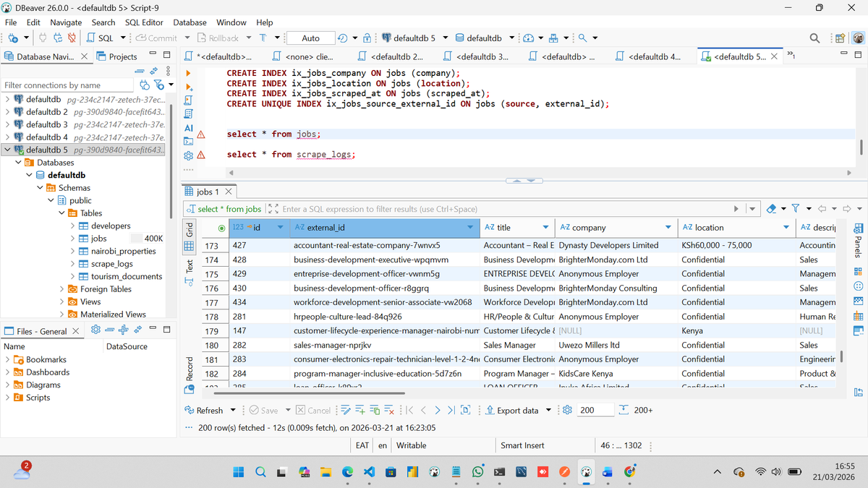868x488 pixels.
Task: Click the SQL expression filter results field
Action: (x=506, y=209)
